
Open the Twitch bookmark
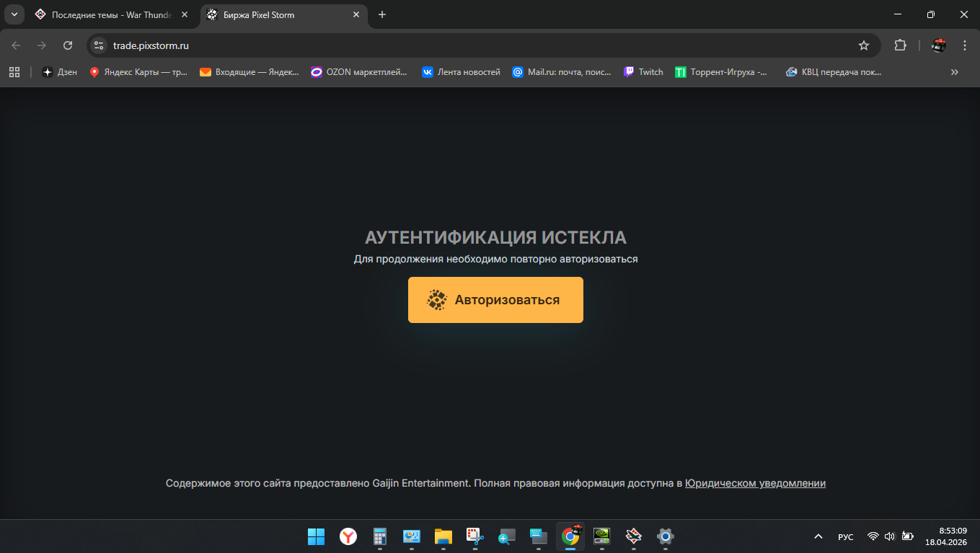[x=643, y=72]
